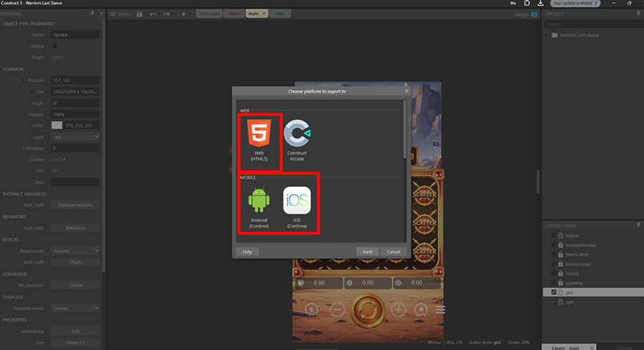
Task: Open the hamburger MENU button
Action: pyautogui.click(x=121, y=14)
